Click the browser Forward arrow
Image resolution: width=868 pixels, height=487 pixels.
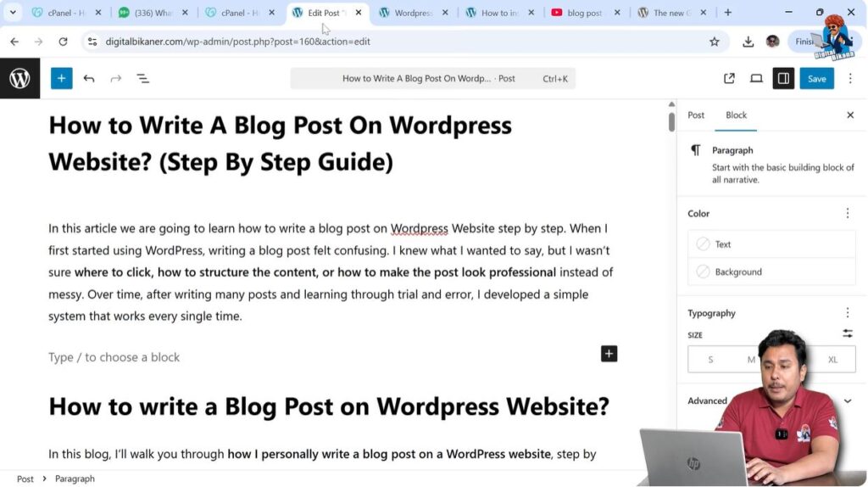[38, 42]
